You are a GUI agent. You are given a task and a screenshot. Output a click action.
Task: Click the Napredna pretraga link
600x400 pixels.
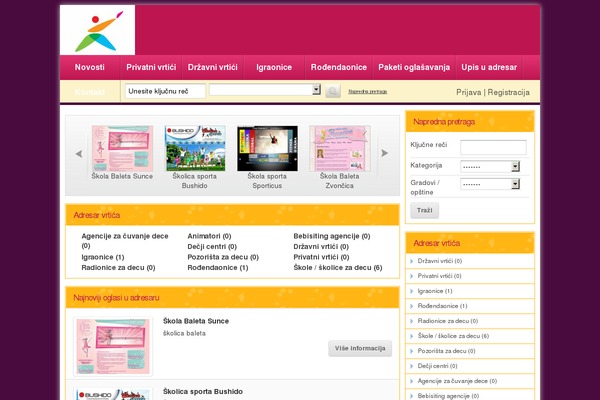pyautogui.click(x=367, y=91)
